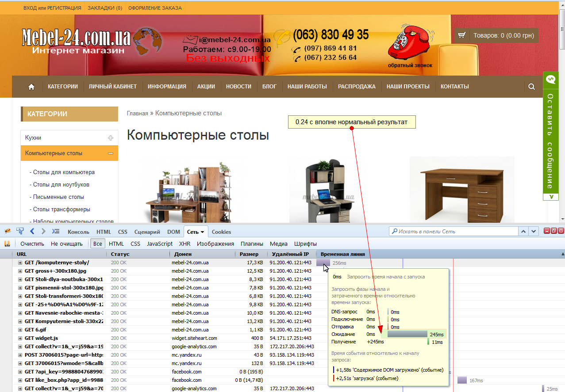Open the shopping cart icon showing Товаров: 0

click(x=461, y=35)
